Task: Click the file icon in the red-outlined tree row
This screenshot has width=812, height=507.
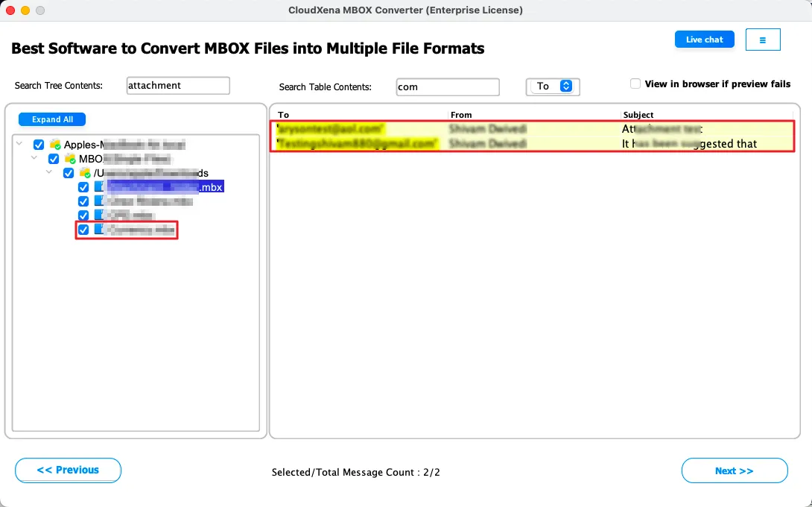Action: coord(99,230)
